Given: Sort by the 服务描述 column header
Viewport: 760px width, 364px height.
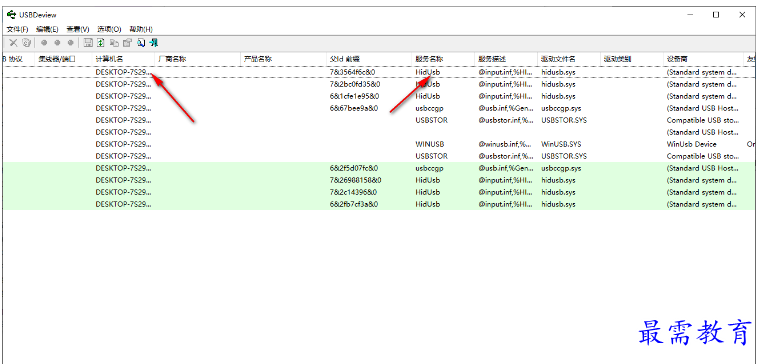Looking at the screenshot, I should [505, 59].
